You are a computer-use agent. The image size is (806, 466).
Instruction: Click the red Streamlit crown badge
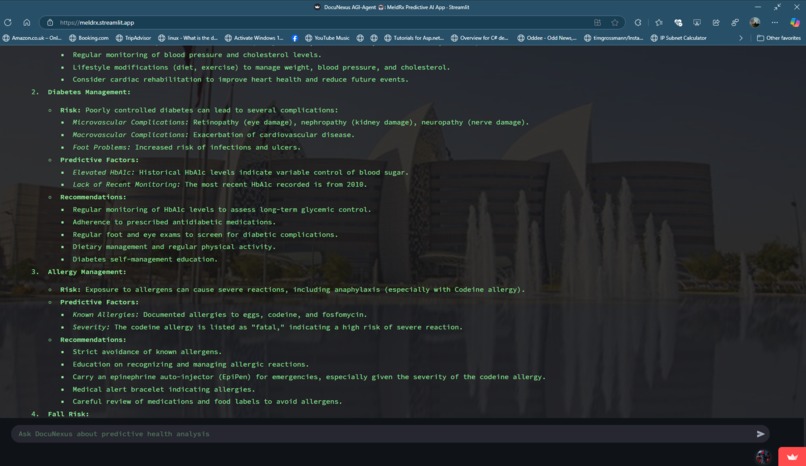[792, 457]
